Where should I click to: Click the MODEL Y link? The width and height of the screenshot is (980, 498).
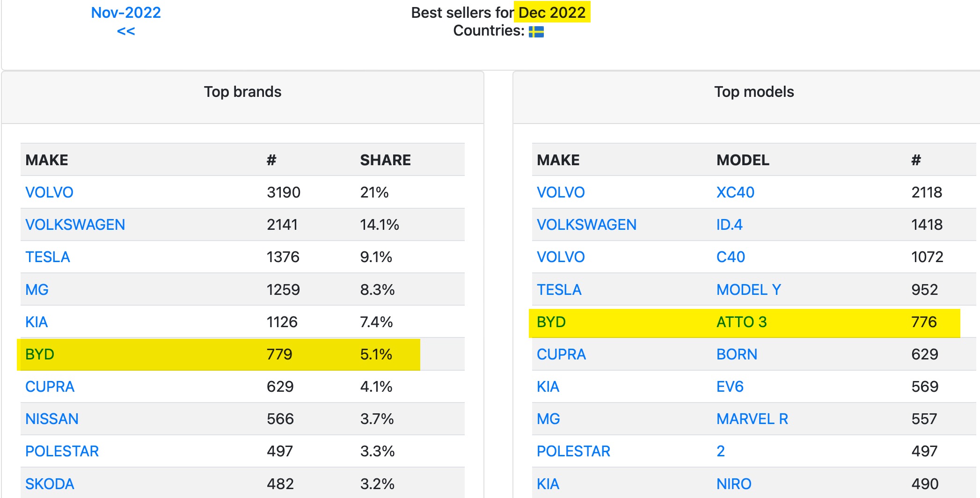748,290
